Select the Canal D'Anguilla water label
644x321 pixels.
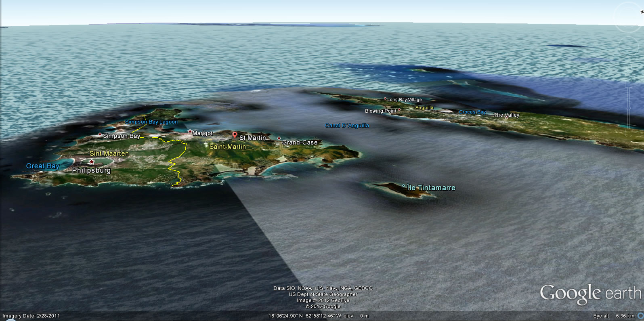[x=347, y=126]
